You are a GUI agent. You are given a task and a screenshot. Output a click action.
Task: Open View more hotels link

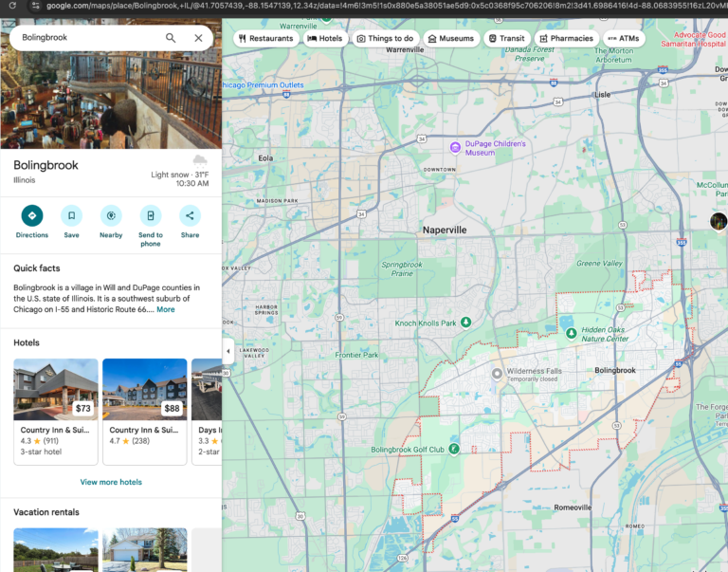(111, 482)
